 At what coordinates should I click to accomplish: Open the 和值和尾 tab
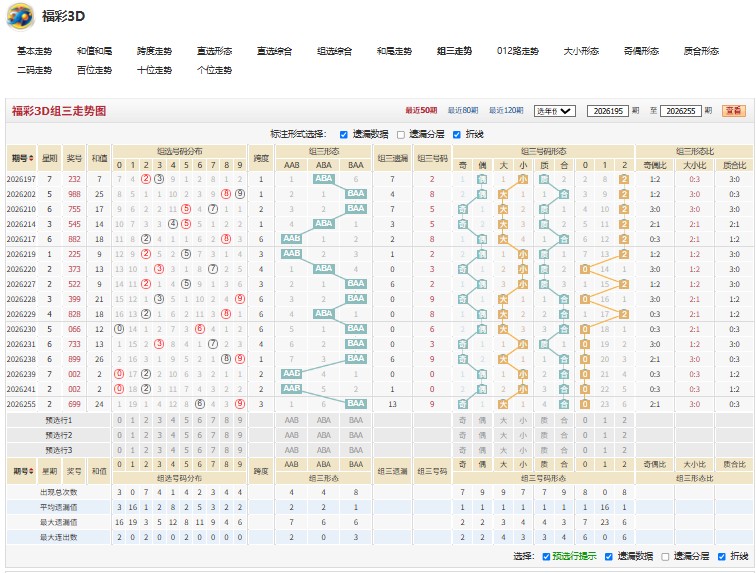94,51
